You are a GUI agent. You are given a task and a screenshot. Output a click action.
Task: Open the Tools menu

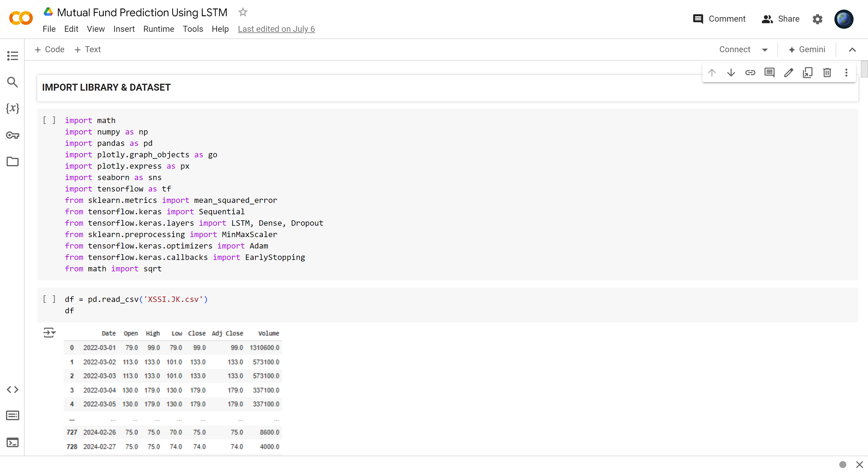pyautogui.click(x=193, y=29)
